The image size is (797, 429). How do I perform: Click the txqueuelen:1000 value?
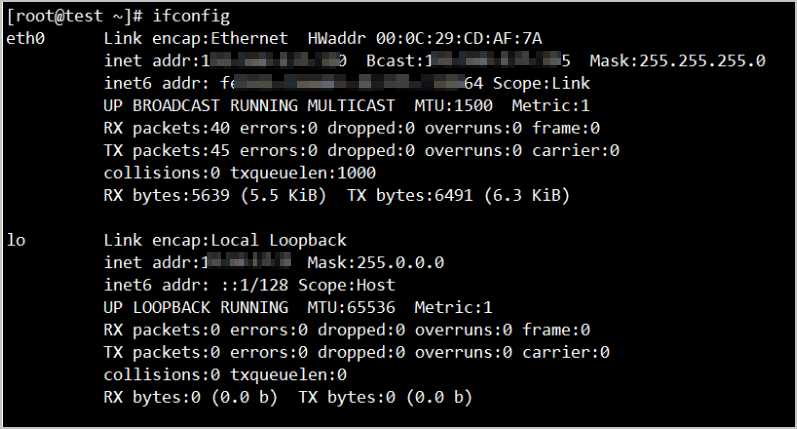(303, 173)
